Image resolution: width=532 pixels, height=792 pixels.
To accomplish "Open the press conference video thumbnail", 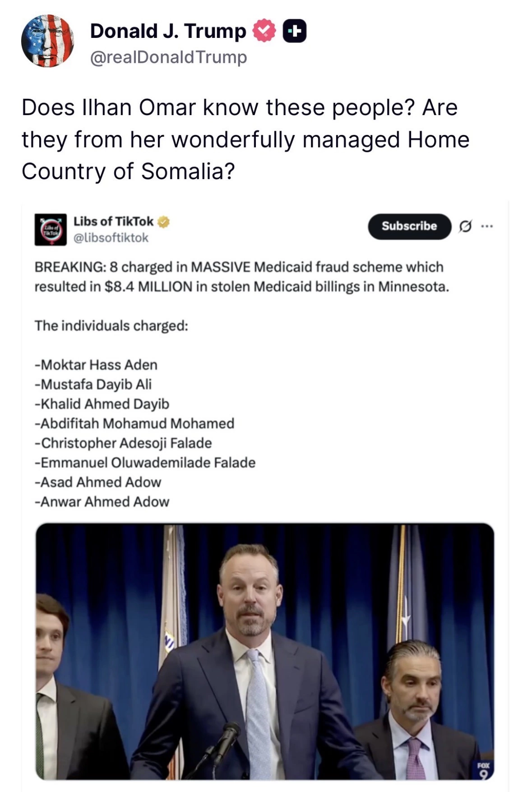I will (x=265, y=652).
